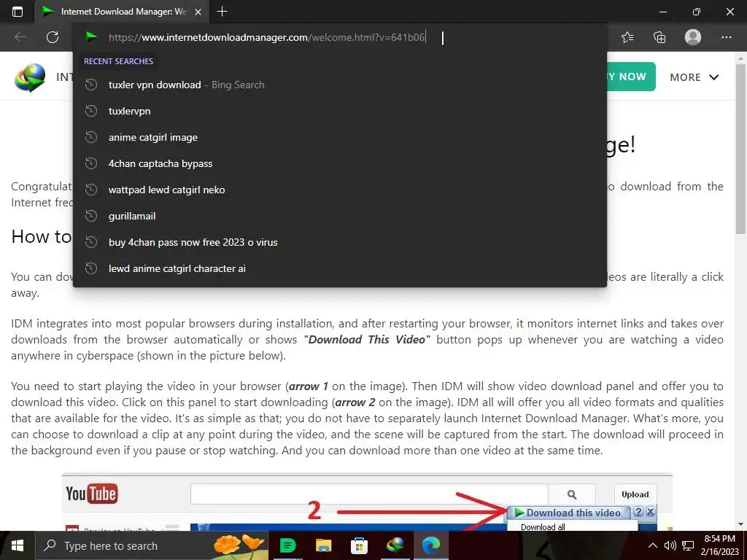
Task: Click history icon beside 'tuxlervpn'
Action: click(x=91, y=111)
